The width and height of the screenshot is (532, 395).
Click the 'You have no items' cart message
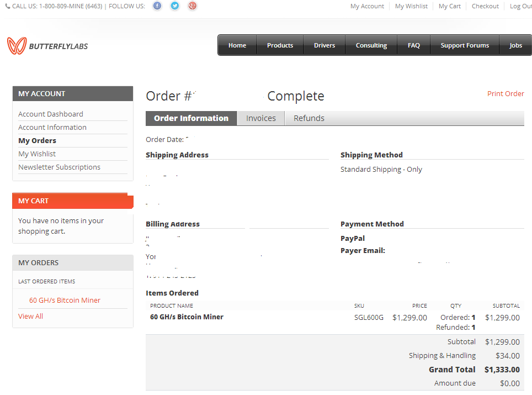(x=61, y=226)
